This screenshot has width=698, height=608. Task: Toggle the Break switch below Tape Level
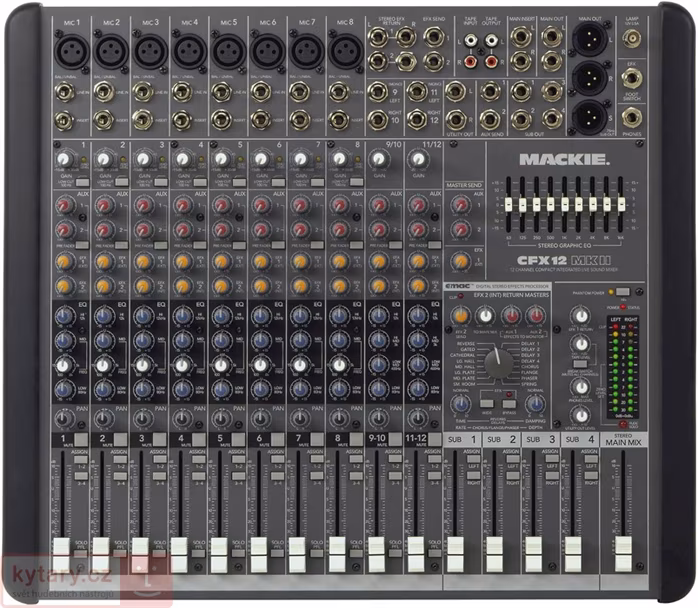(x=580, y=363)
